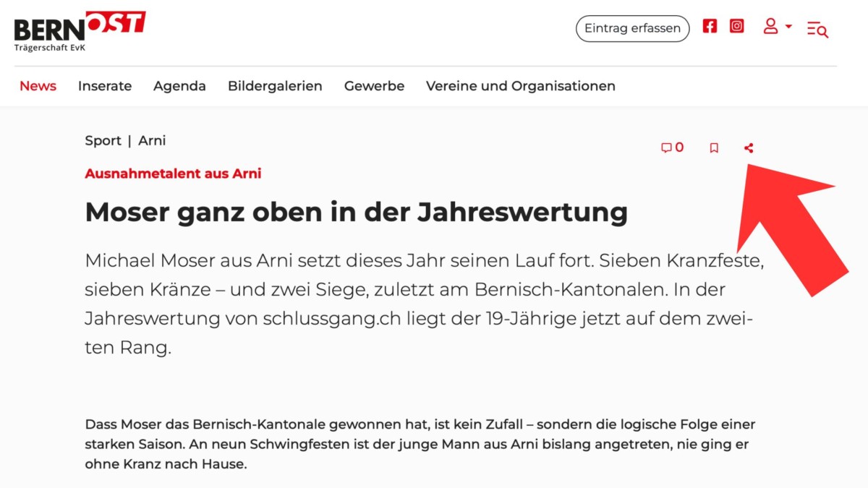The width and height of the screenshot is (868, 488).
Task: Go to the Inserate section
Action: pos(105,86)
